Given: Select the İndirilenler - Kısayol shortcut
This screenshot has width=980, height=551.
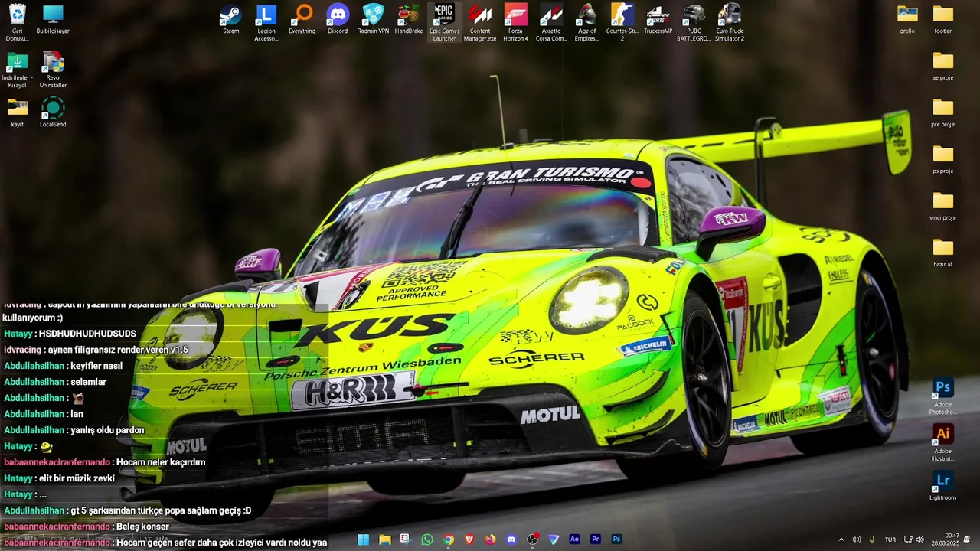Looking at the screenshot, I should pyautogui.click(x=17, y=70).
